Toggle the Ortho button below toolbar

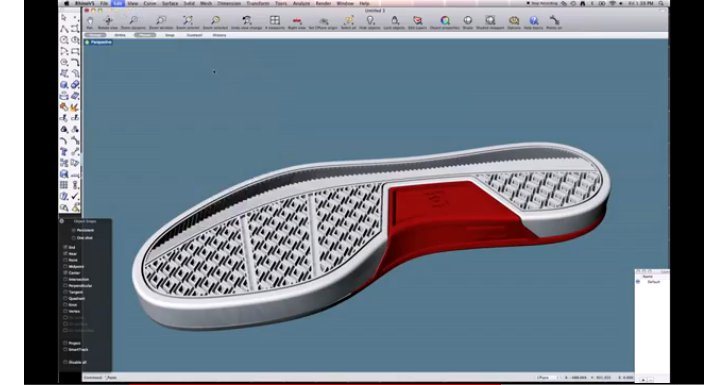[x=120, y=35]
